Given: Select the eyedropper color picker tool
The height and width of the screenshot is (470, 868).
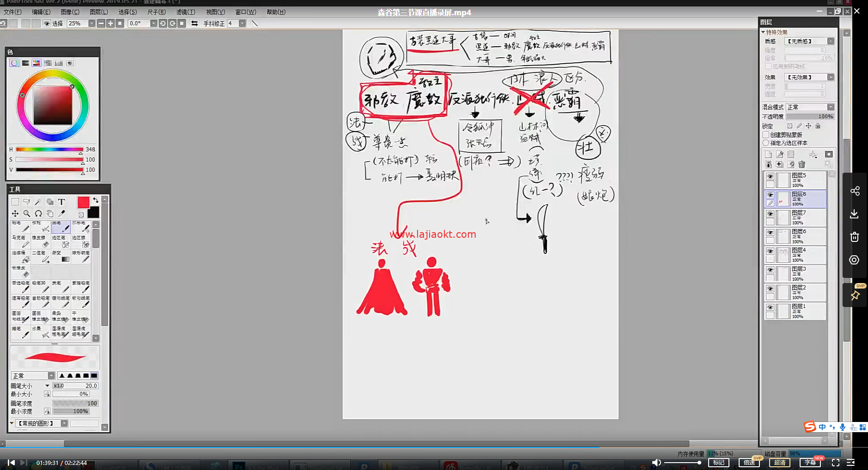Looking at the screenshot, I should (x=61, y=213).
